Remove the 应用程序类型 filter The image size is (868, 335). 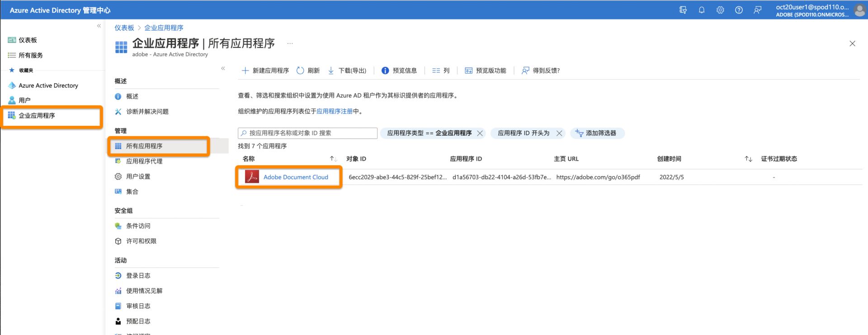point(480,133)
